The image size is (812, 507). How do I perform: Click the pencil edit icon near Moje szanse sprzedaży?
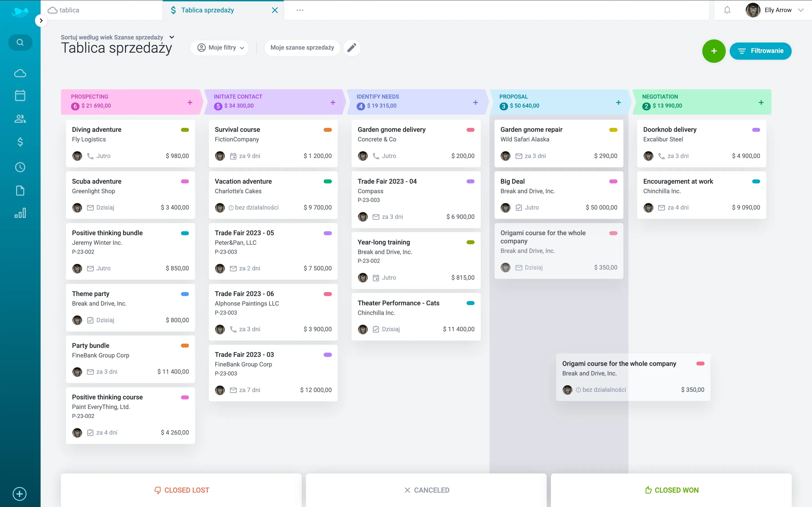[351, 48]
